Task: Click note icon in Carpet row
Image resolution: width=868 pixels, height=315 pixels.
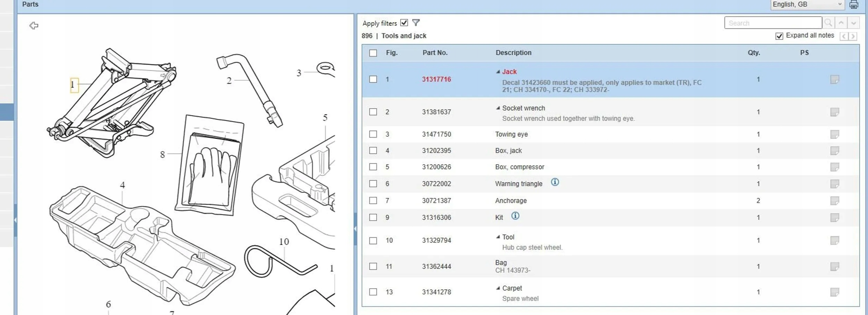Action: (835, 292)
